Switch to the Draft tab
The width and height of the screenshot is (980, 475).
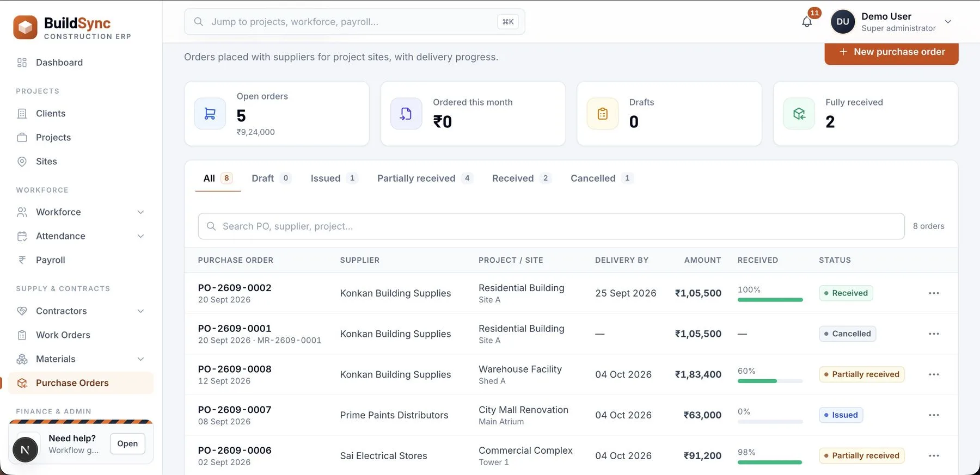pos(271,178)
